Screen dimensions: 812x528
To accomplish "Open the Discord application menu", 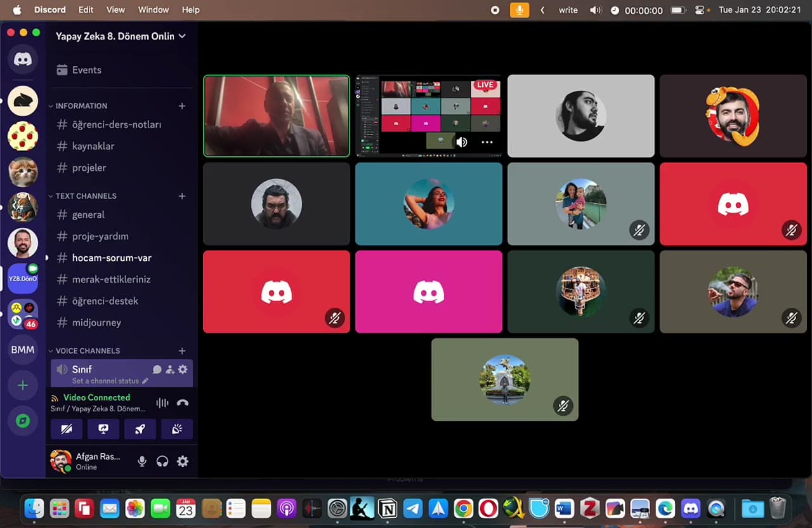I will pos(50,10).
